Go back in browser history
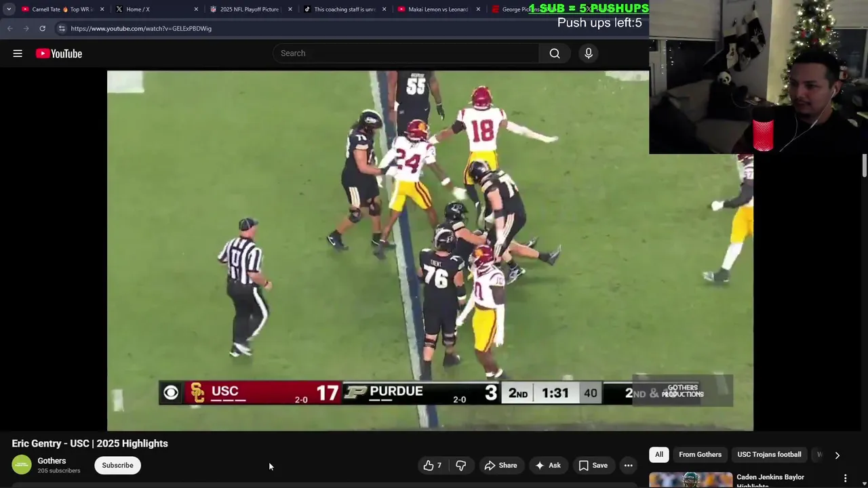Viewport: 868px width, 488px height. 10,28
